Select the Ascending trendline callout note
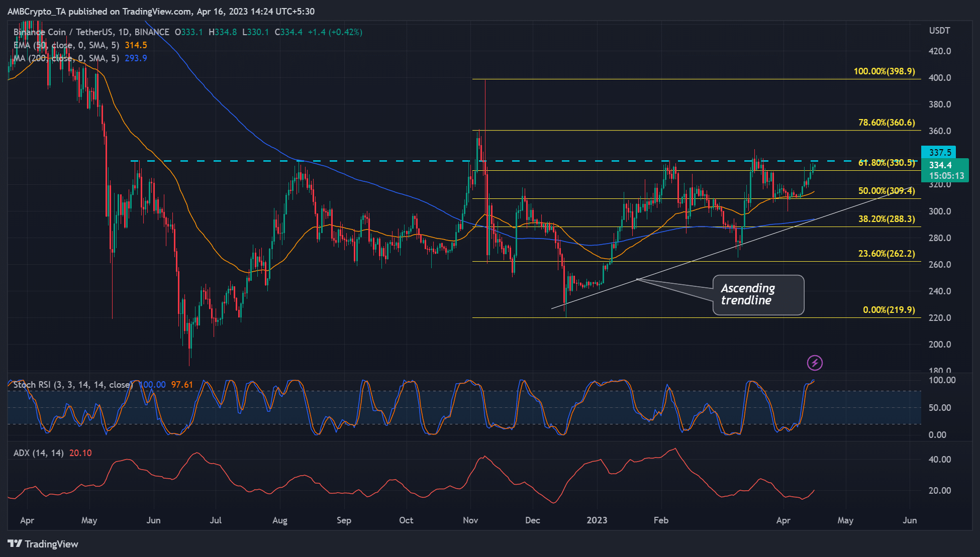The image size is (980, 557). (758, 295)
